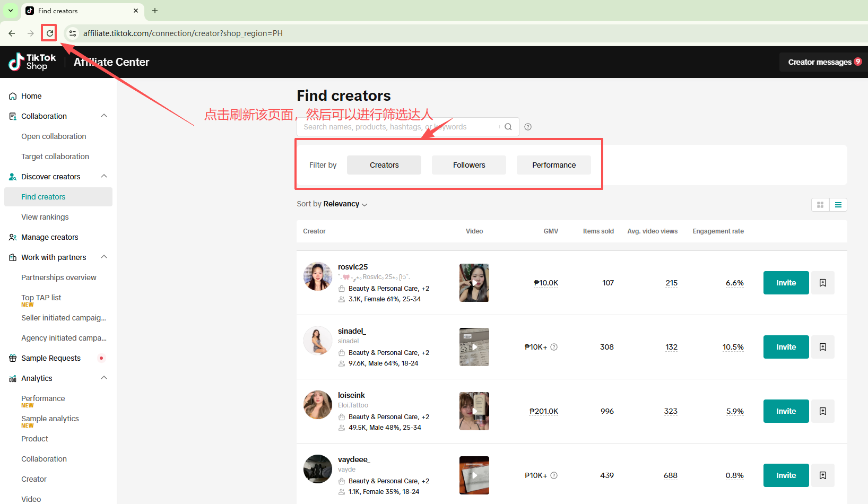Go to Home in the sidebar
Image resolution: width=868 pixels, height=504 pixels.
31,96
